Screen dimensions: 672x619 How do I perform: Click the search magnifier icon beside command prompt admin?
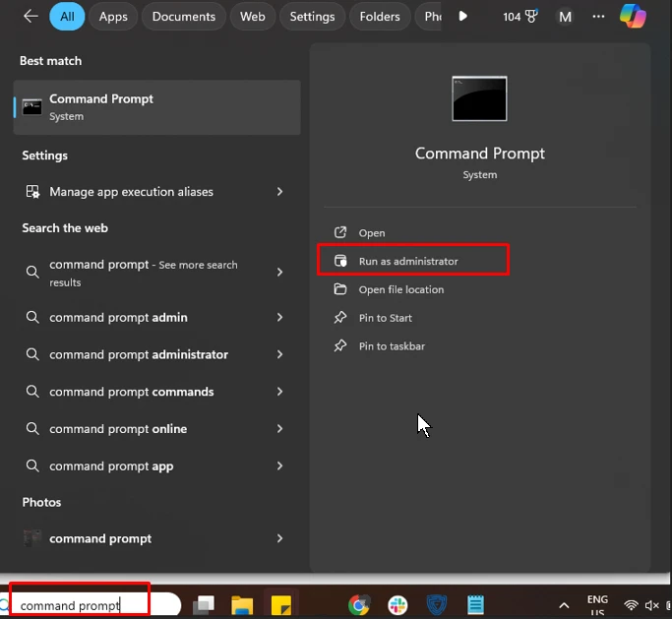32,317
